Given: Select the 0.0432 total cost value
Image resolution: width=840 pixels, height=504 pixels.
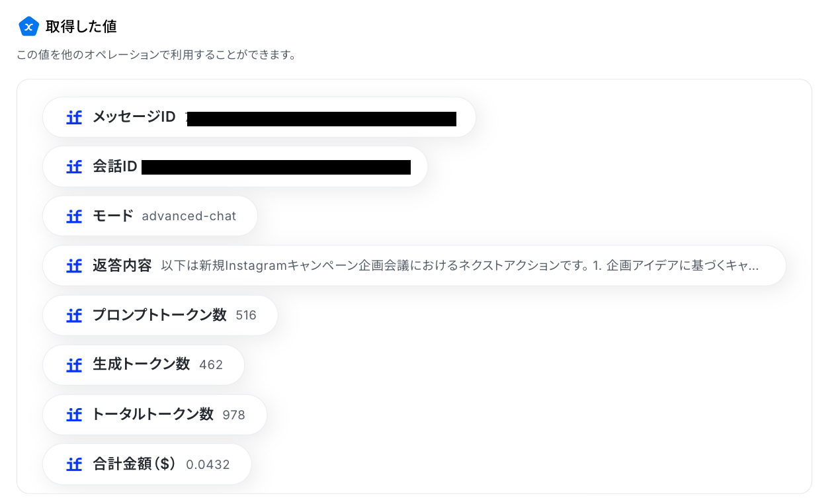Looking at the screenshot, I should [x=208, y=464].
